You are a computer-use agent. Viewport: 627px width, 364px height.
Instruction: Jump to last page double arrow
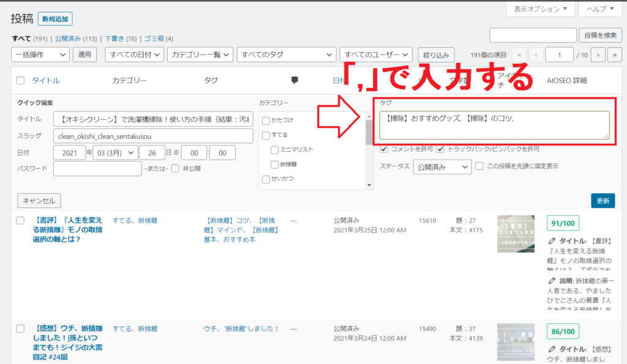[x=614, y=54]
